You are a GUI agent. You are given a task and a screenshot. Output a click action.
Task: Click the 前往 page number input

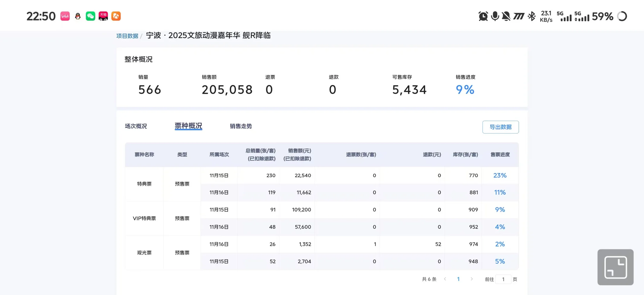503,279
